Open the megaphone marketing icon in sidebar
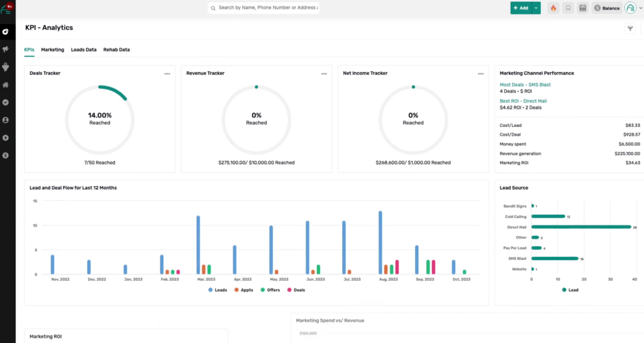644x343 pixels. tap(6, 49)
